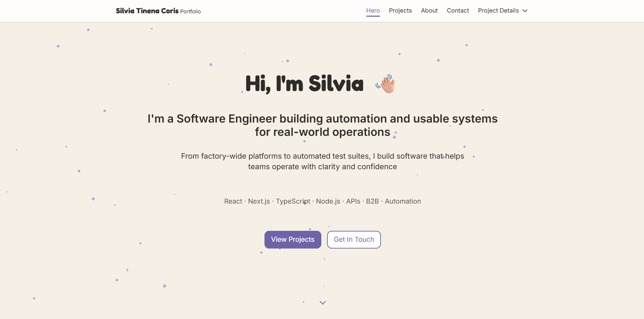Click the 'Hi, I'm Silvia' heading

pos(304,84)
